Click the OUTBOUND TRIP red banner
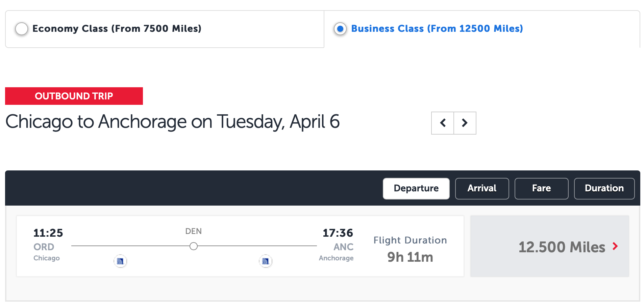This screenshot has height=305, width=644. click(x=74, y=96)
